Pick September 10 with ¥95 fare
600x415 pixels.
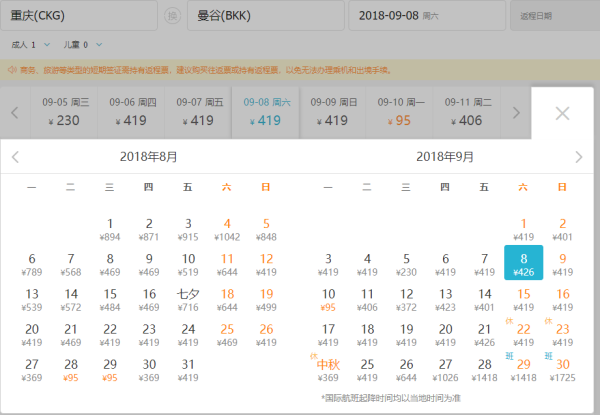click(x=328, y=300)
